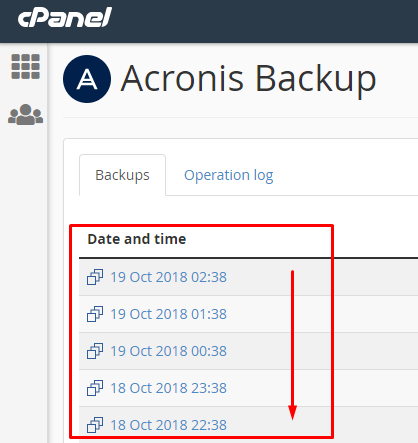The image size is (418, 443).
Task: Open the 19 Oct 2018 00:38 backup
Action: [x=168, y=351]
